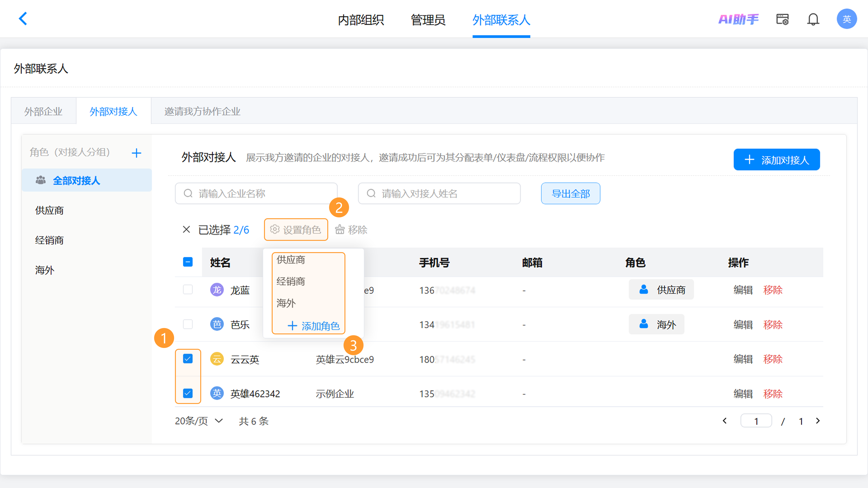
Task: Select 全部对接人 in the role list
Action: 87,181
